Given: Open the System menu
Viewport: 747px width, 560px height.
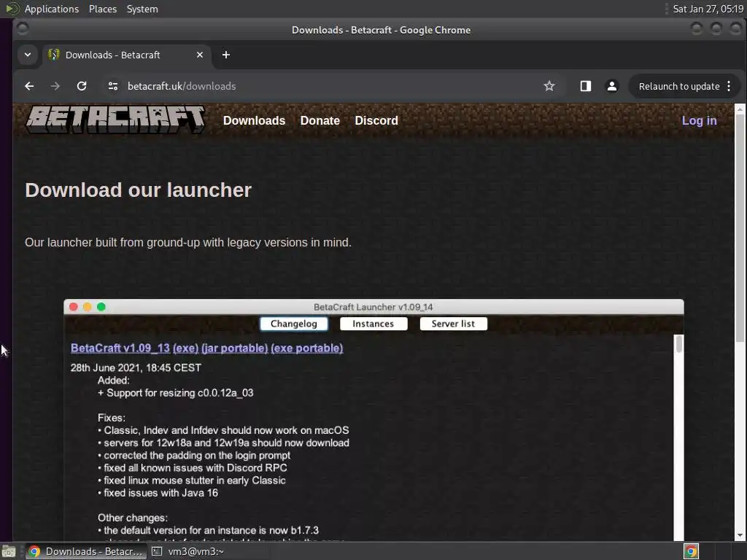Looking at the screenshot, I should 142,9.
